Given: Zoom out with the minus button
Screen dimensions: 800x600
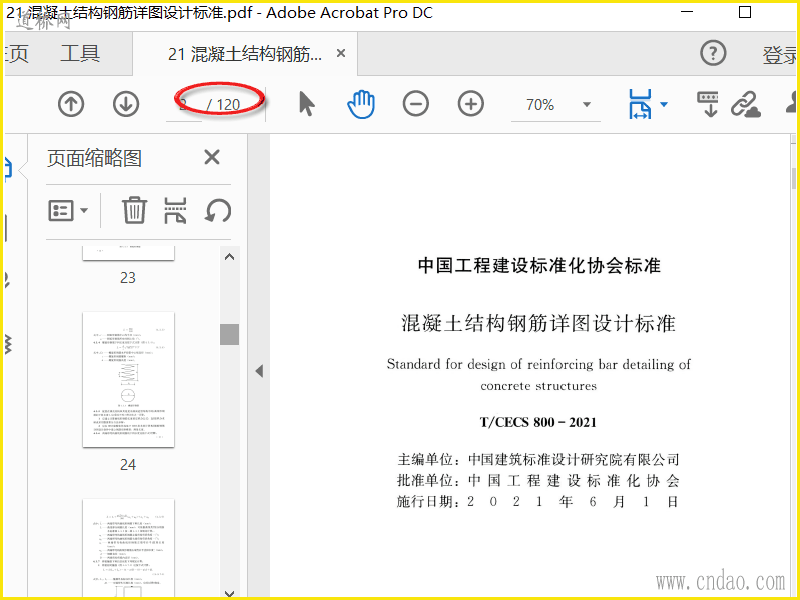Looking at the screenshot, I should tap(416, 104).
